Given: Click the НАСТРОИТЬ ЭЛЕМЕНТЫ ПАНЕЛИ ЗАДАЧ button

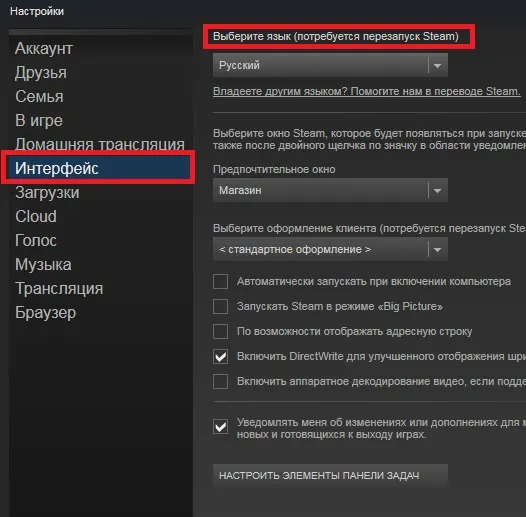Looking at the screenshot, I should click(330, 476).
